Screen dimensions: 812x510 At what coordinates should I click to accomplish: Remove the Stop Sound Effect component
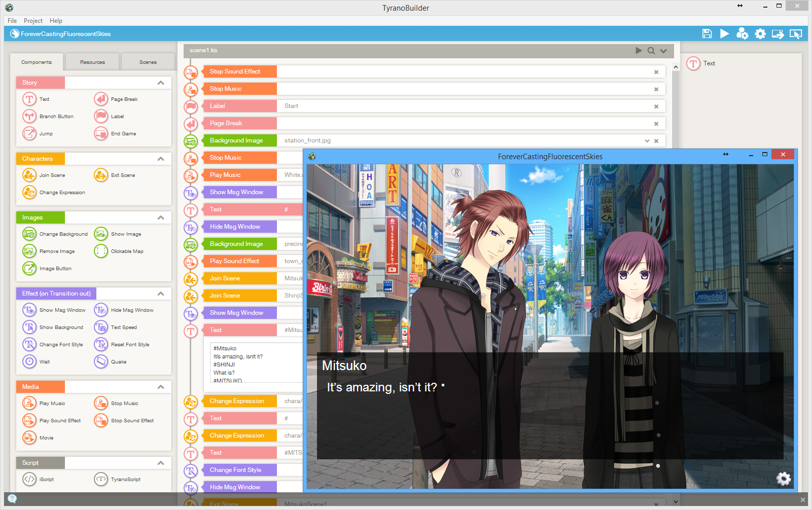click(656, 71)
